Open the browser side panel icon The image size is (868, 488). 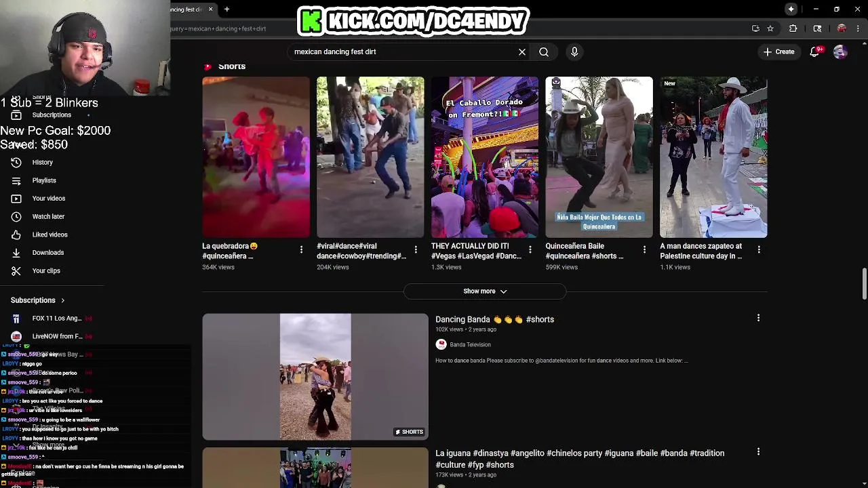tap(817, 28)
